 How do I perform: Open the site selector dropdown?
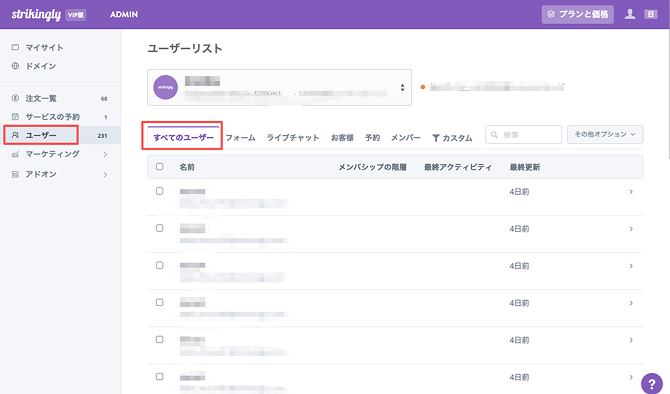(x=279, y=87)
